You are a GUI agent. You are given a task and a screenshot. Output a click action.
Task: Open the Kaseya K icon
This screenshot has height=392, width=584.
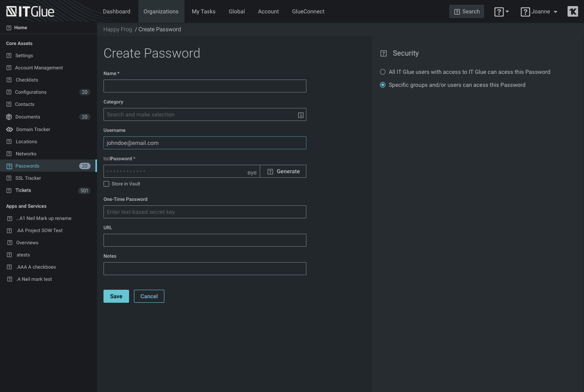click(x=573, y=11)
